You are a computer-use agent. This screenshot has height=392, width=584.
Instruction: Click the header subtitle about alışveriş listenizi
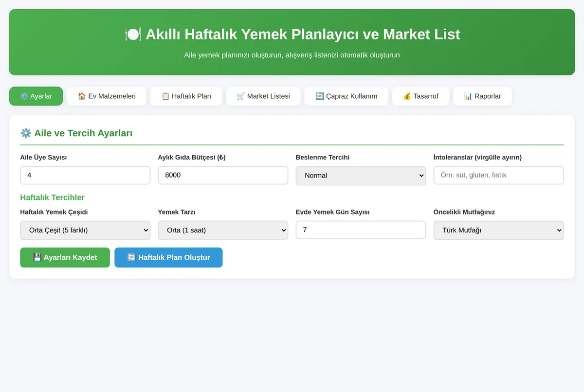(292, 55)
